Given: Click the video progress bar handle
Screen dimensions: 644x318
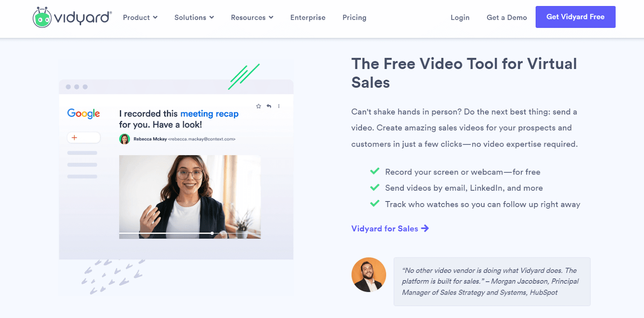Looking at the screenshot, I should (x=212, y=233).
